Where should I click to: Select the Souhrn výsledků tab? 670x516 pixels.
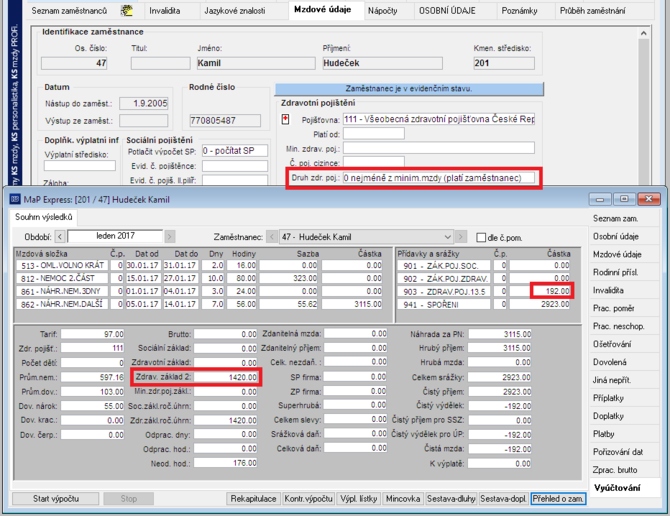[x=44, y=217]
